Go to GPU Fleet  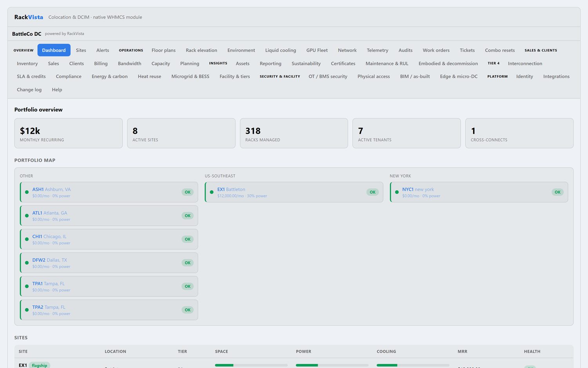pyautogui.click(x=317, y=50)
